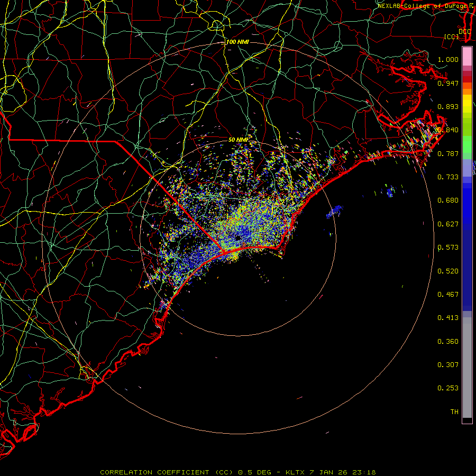This screenshot has width=476, height=476.
Task: Click the 0.733 value on color scale
Action: pos(448,177)
